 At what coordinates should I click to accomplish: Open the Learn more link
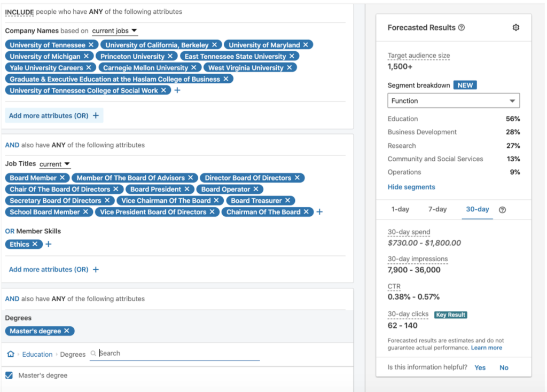[x=486, y=348]
